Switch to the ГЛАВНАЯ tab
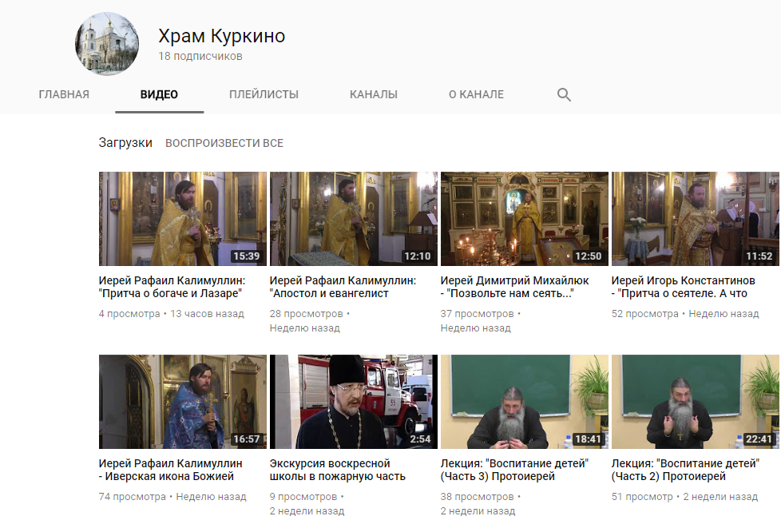The image size is (781, 532). (64, 94)
